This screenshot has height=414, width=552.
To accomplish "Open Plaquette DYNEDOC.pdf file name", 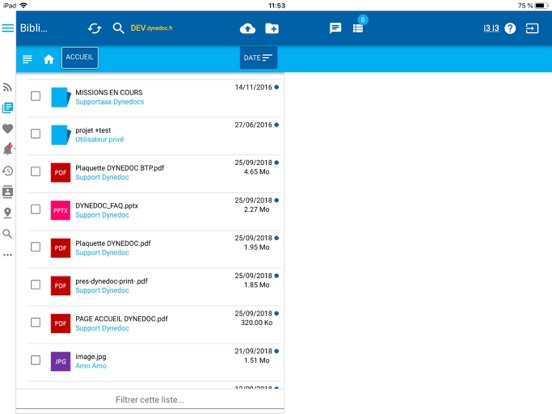I will click(113, 243).
